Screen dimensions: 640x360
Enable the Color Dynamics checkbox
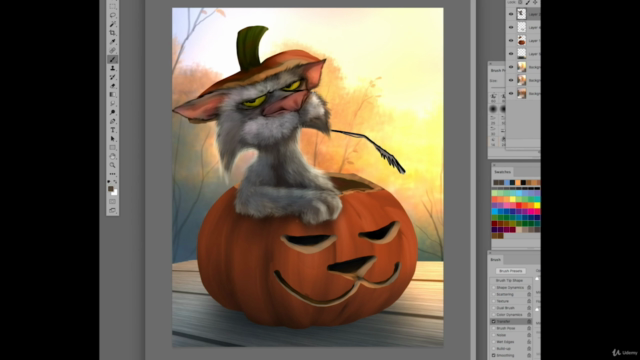coord(493,315)
